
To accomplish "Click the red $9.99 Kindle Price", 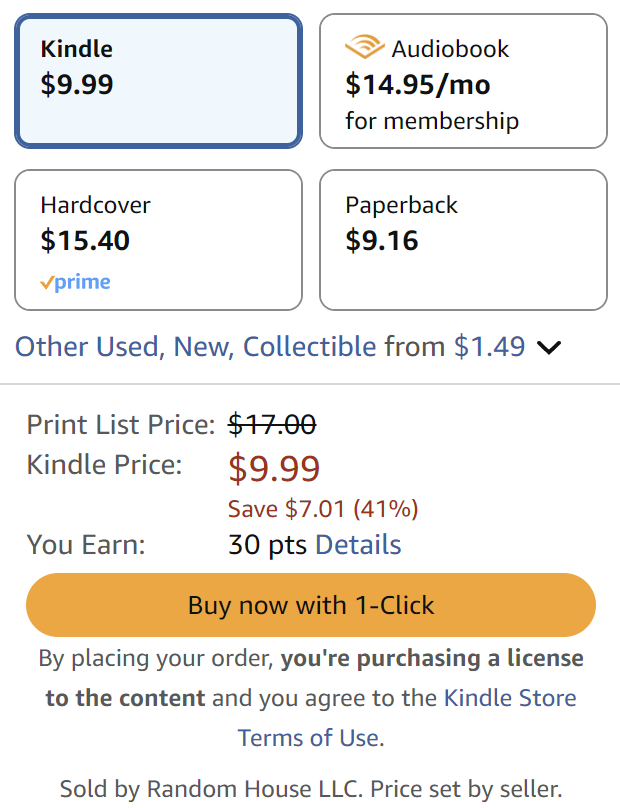I will 274,468.
